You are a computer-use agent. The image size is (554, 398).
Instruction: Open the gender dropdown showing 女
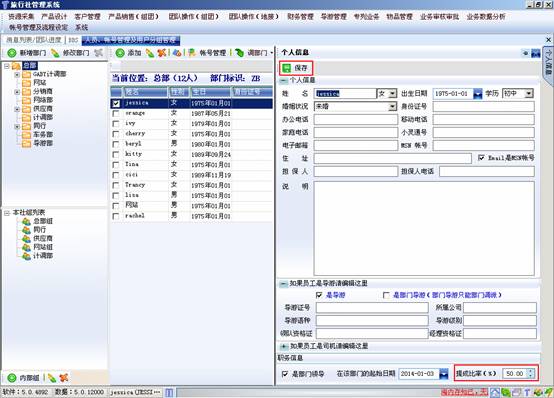point(393,94)
